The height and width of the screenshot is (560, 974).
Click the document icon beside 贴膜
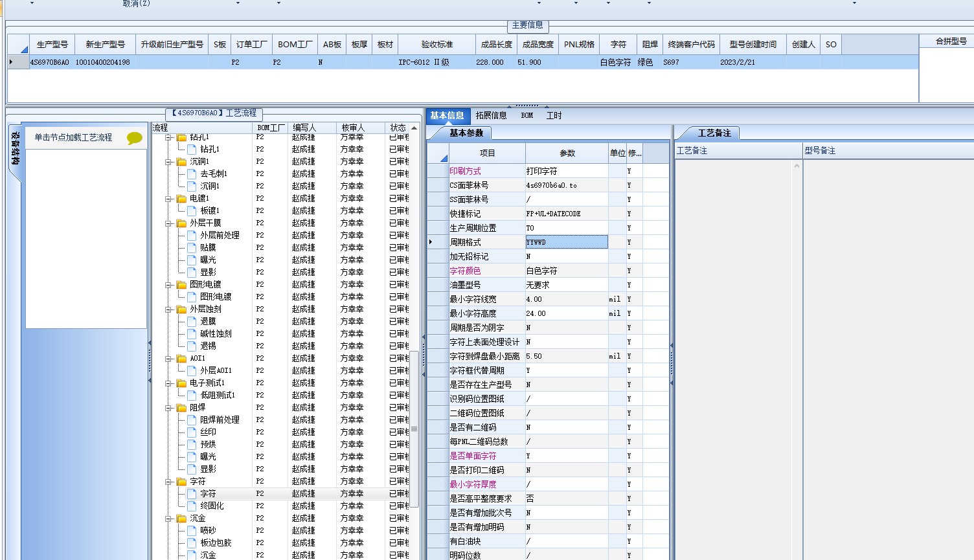pyautogui.click(x=192, y=247)
